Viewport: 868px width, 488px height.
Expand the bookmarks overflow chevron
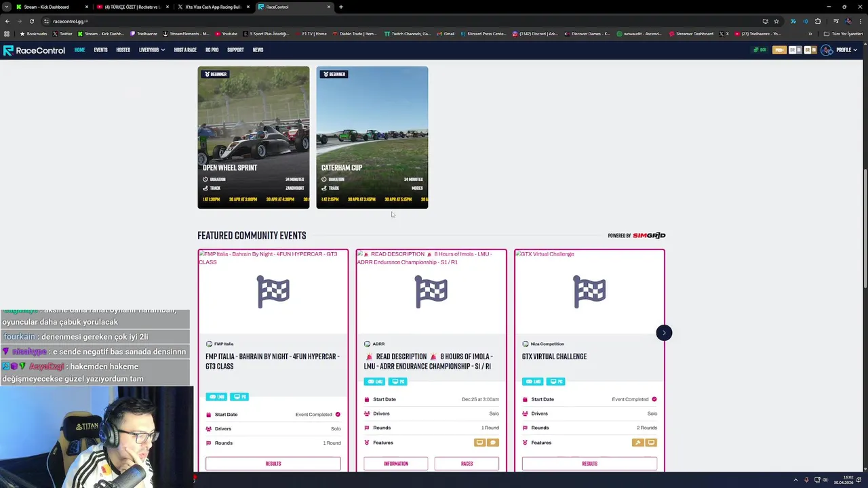point(810,34)
